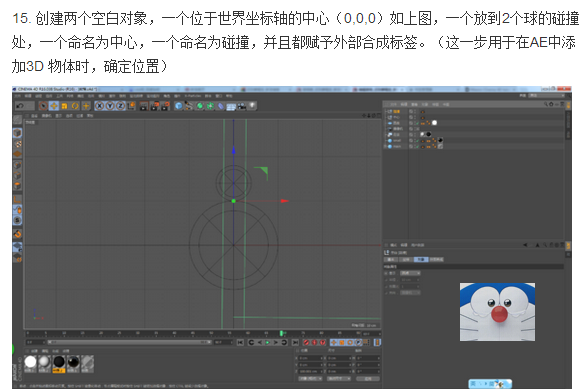The image size is (585, 391).
Task: Open the size mode dropdown below coordinates
Action: (338, 378)
